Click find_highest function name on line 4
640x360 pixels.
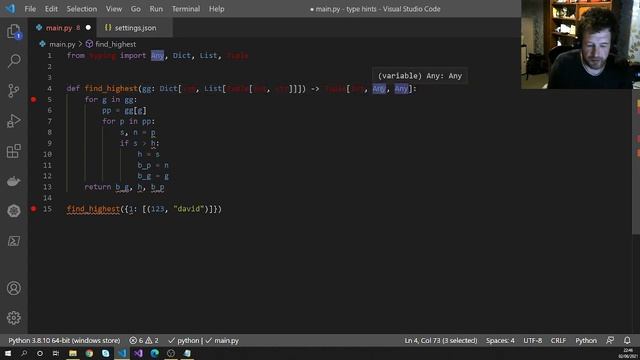coord(111,89)
